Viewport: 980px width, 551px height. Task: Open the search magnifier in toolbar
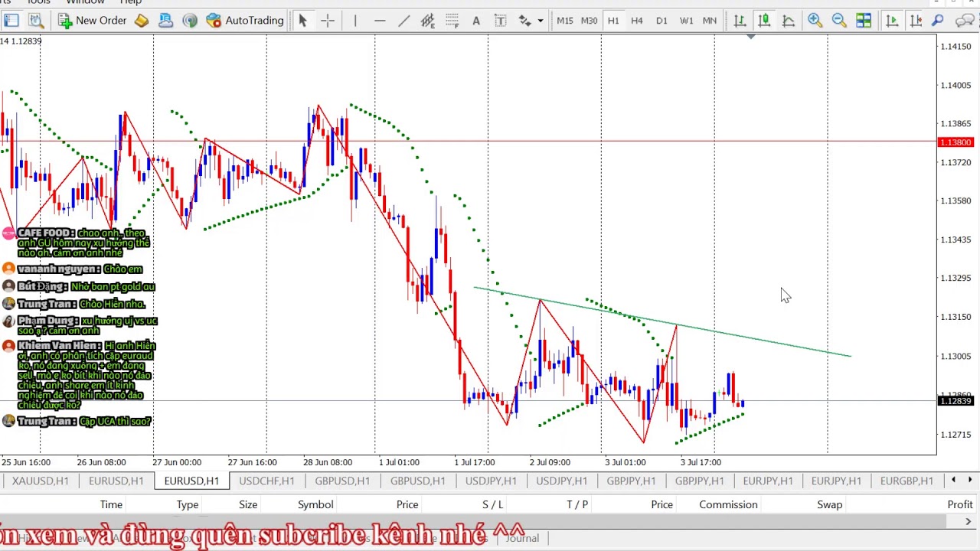pos(938,21)
